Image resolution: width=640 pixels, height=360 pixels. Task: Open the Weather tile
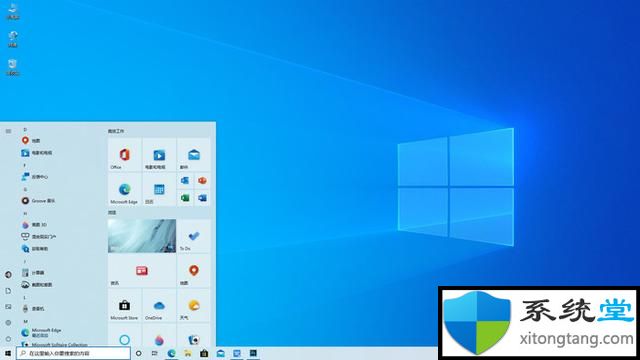(x=193, y=305)
